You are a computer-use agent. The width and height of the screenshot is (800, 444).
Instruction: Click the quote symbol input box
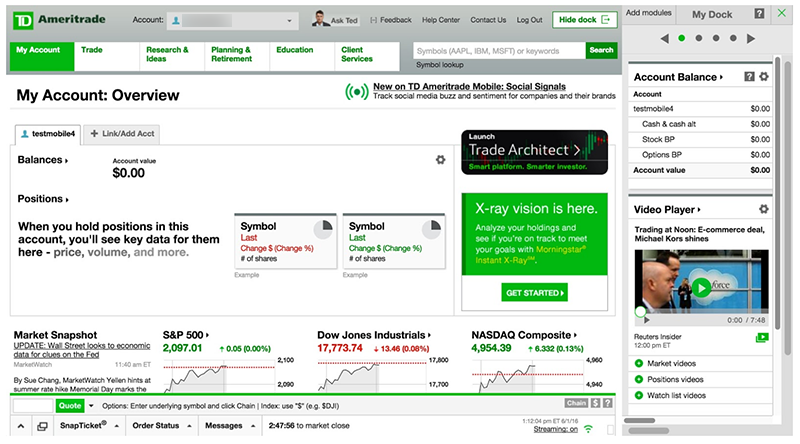(33, 406)
